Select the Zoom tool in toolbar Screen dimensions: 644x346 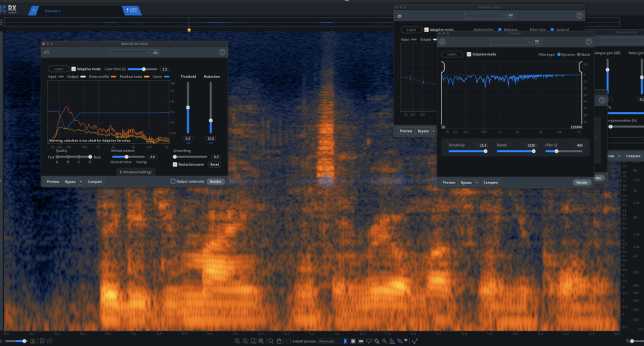pyautogui.click(x=271, y=341)
